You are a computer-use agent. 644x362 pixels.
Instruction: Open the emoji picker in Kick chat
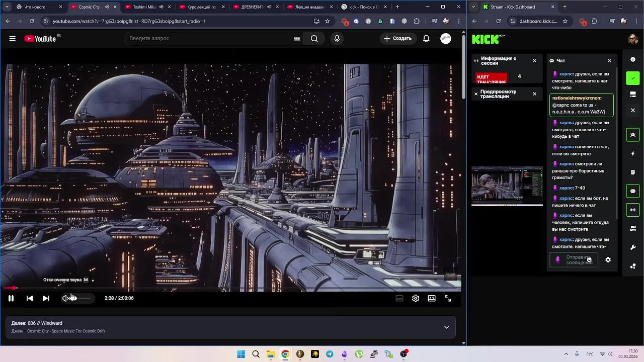pos(589,260)
